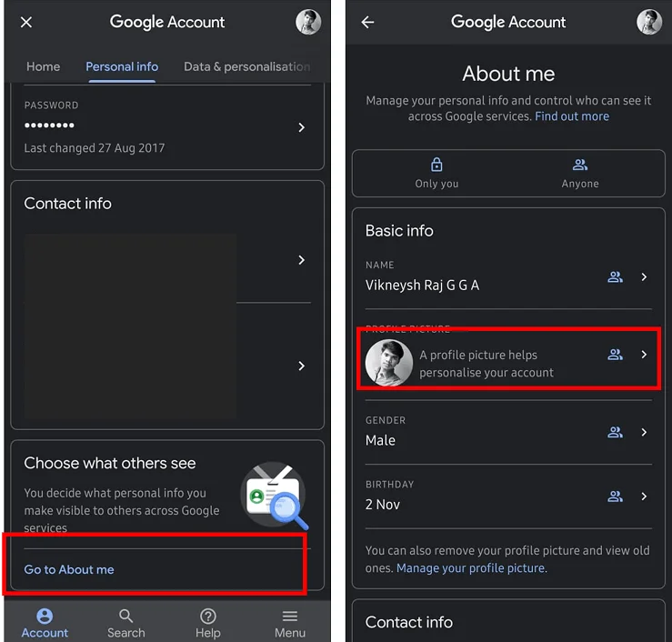Tap the Basic info heading
Viewport: 672px width, 642px height.
399,231
